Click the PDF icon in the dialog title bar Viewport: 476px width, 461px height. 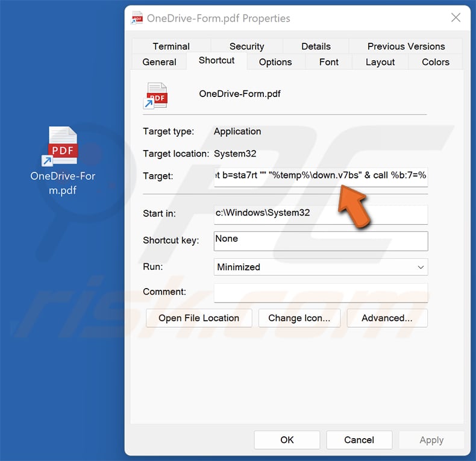point(137,18)
